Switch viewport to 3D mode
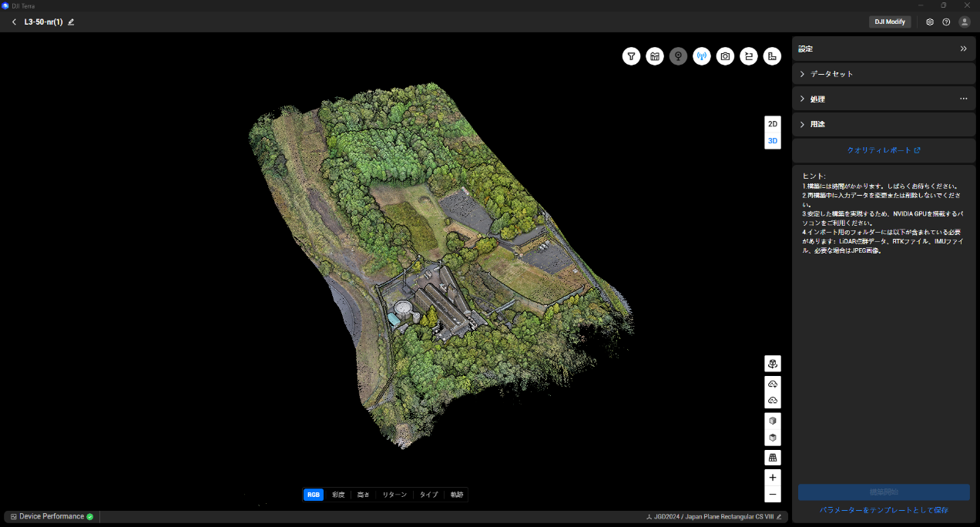Viewport: 980px width, 527px height. [x=773, y=141]
